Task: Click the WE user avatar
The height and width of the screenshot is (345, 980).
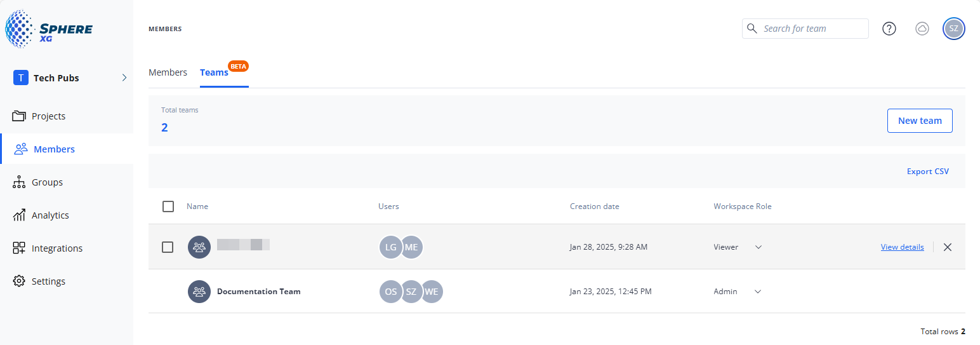Action: point(432,292)
